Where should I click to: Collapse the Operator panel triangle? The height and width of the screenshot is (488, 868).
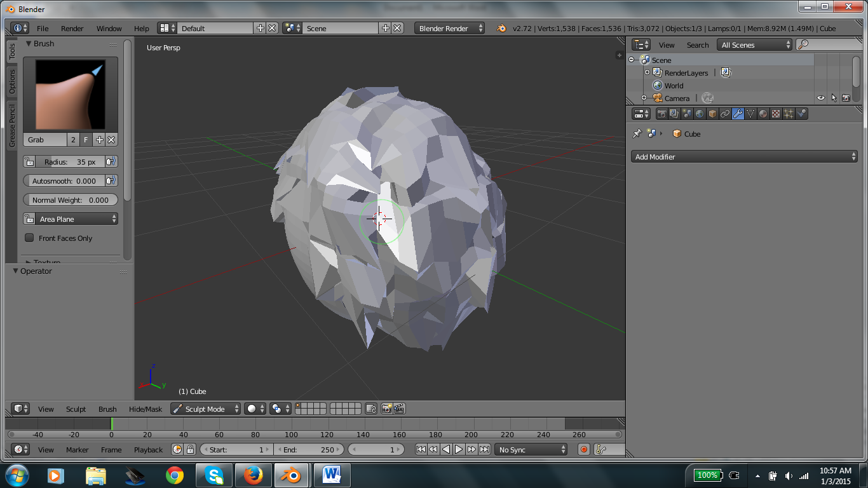pyautogui.click(x=16, y=271)
